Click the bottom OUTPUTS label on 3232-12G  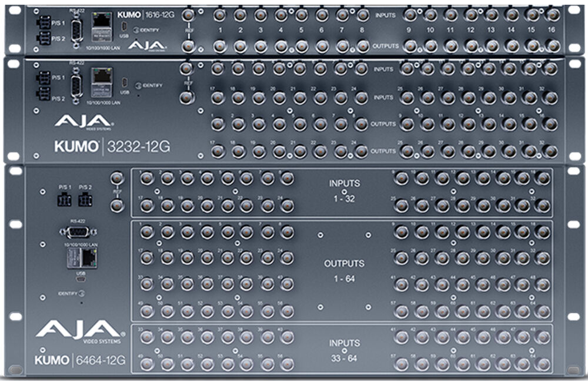pos(383,151)
